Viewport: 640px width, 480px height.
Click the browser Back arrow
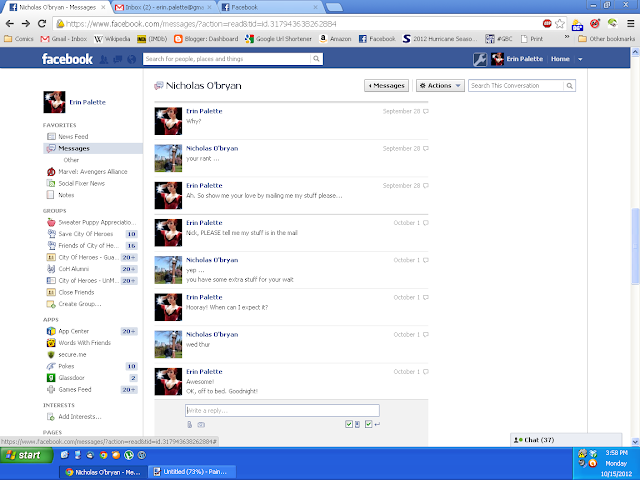pos(10,24)
